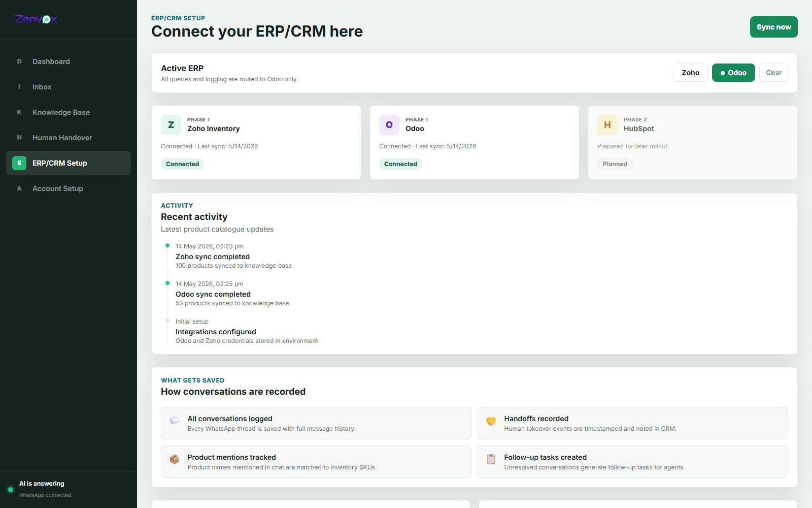Click the package icon for Product mentions tracked
This screenshot has height=508, width=812.
click(x=175, y=459)
